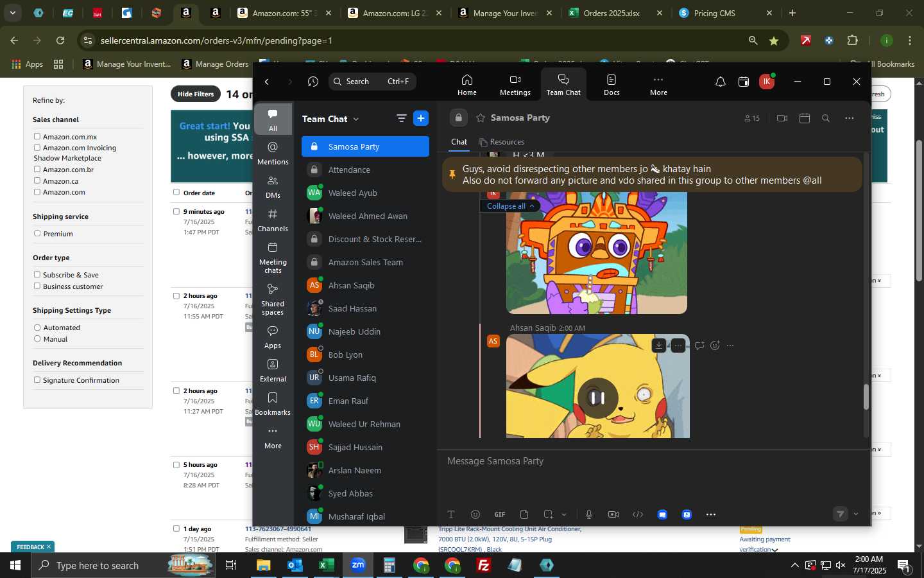Pause the Pikachu GIF playback

click(597, 398)
